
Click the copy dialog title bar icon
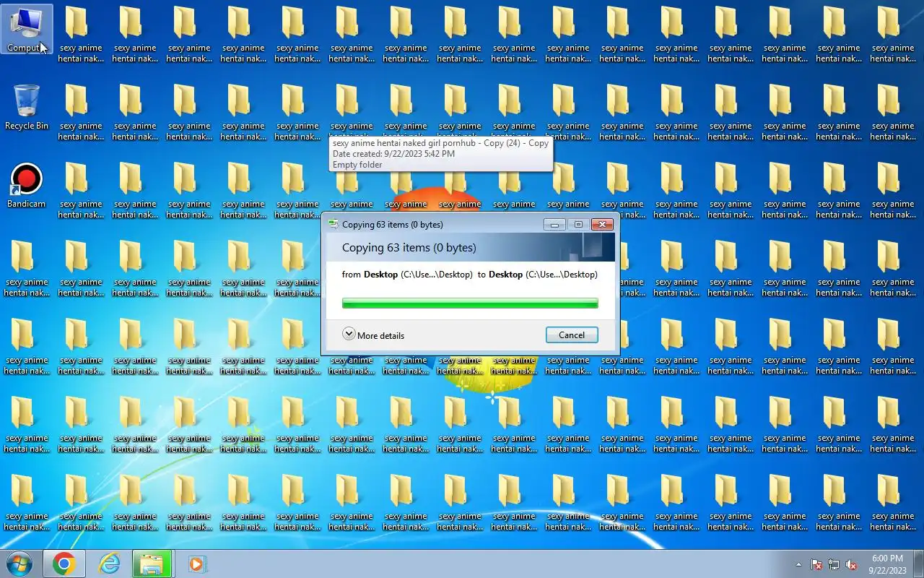[334, 225]
